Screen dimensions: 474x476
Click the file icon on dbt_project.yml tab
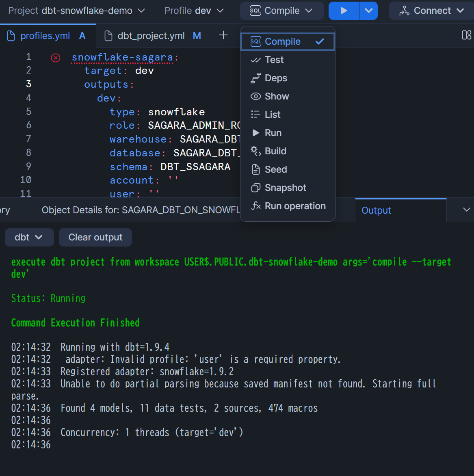point(108,36)
